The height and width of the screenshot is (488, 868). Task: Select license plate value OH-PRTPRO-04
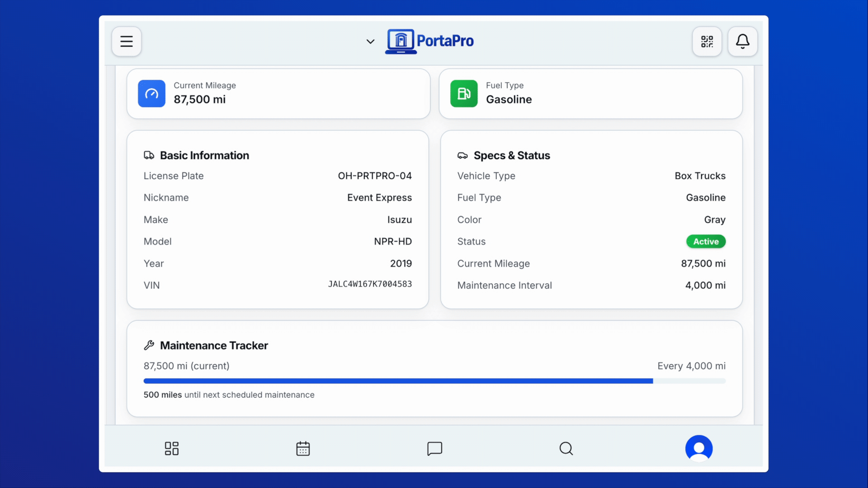click(375, 176)
